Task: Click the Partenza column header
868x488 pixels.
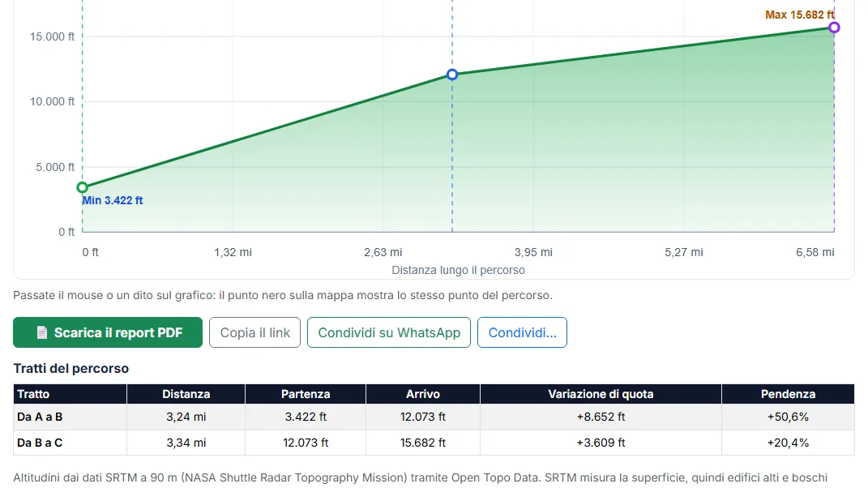Action: [x=306, y=394]
